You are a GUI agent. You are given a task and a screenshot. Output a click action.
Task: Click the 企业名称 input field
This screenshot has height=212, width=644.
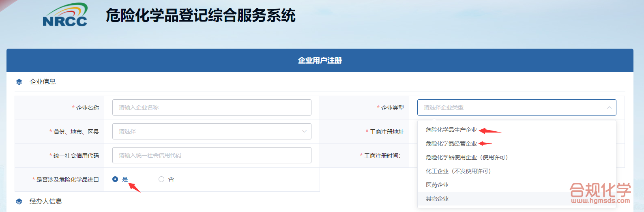click(211, 107)
